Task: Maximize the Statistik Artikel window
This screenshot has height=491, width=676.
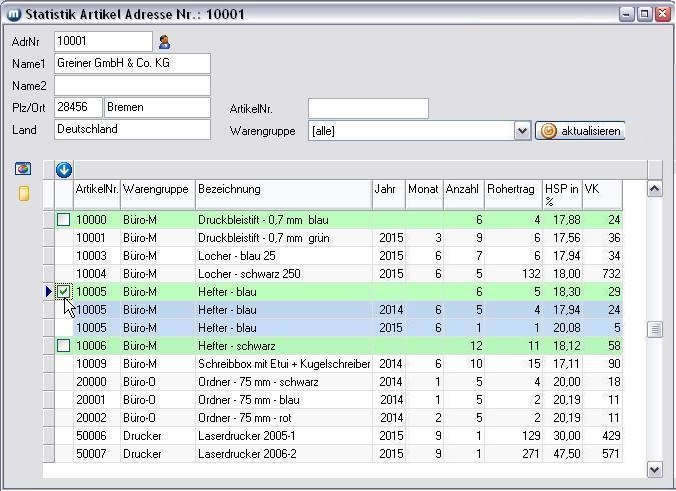Action: [644, 14]
